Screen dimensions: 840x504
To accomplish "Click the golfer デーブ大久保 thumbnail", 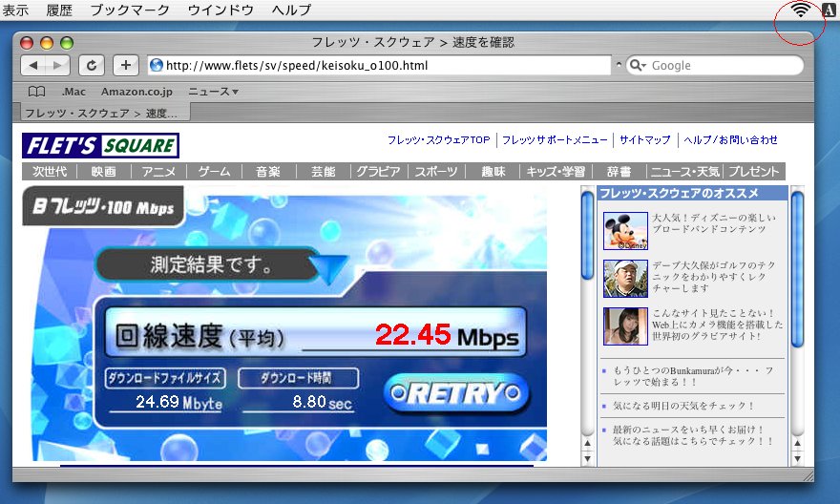I will (x=625, y=279).
